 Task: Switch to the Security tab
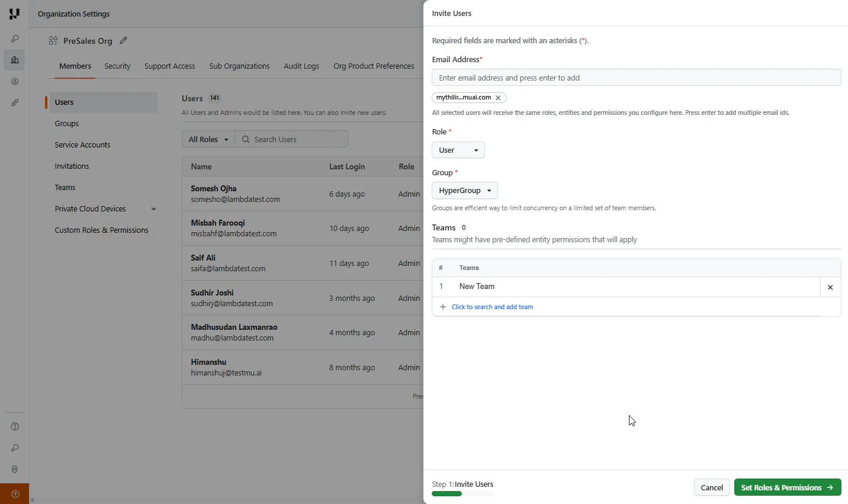pos(117,66)
